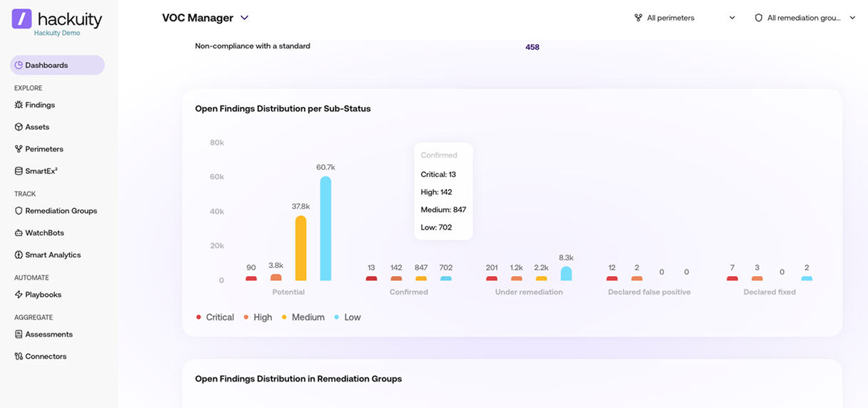Open Playbooks lightning icon
868x408 pixels.
pos(19,295)
